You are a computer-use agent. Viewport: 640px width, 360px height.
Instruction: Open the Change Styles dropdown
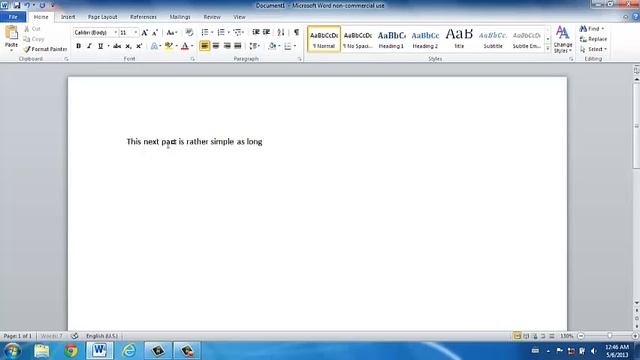tap(563, 40)
